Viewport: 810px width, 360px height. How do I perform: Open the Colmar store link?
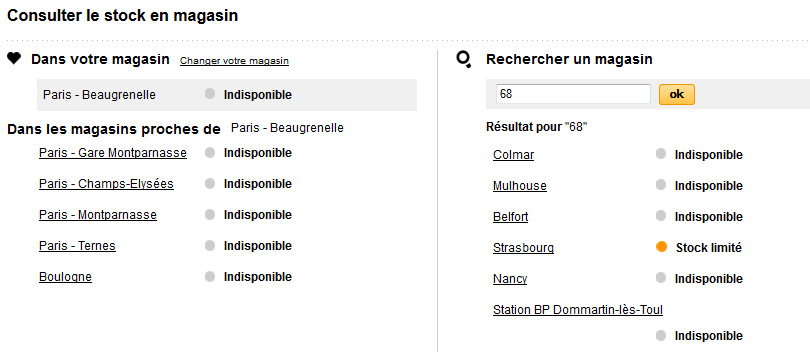(513, 155)
